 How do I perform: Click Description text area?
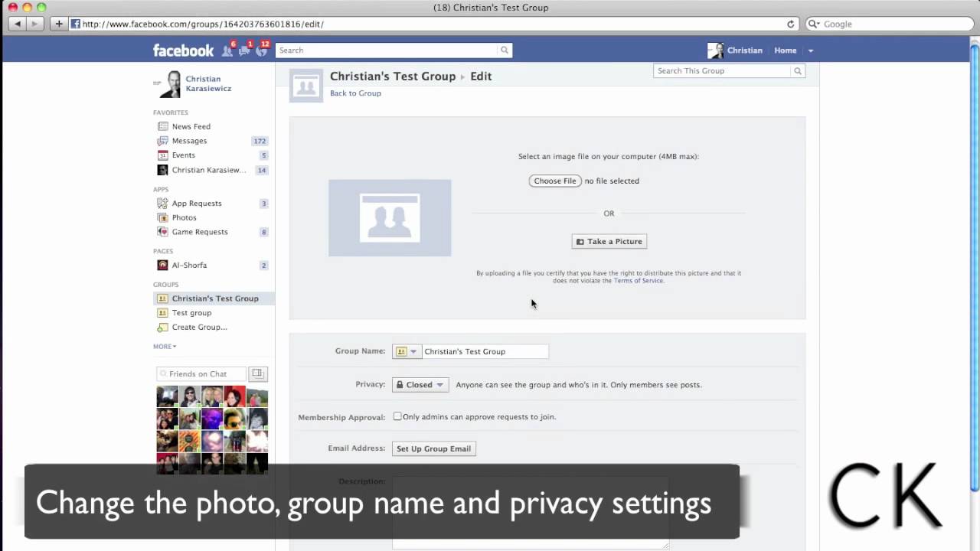531,513
